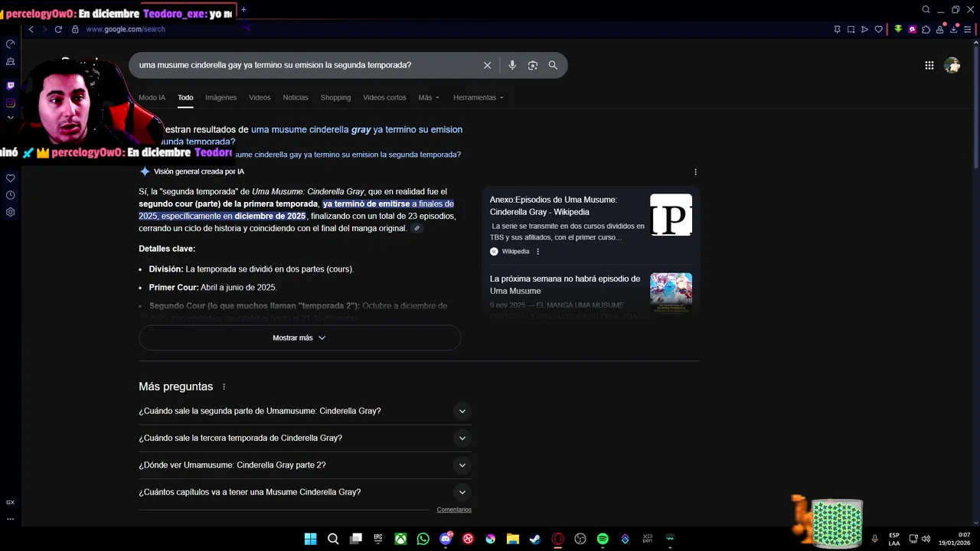The width and height of the screenshot is (980, 551).
Task: Open sidebar three-dot more menu
Action: point(10,519)
